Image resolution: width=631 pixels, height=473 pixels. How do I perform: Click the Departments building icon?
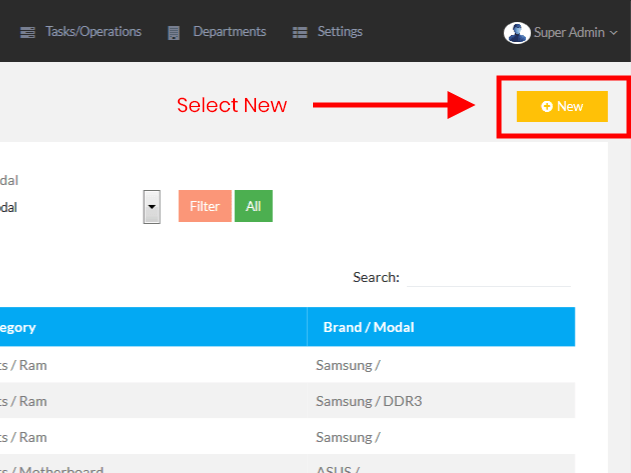click(174, 32)
